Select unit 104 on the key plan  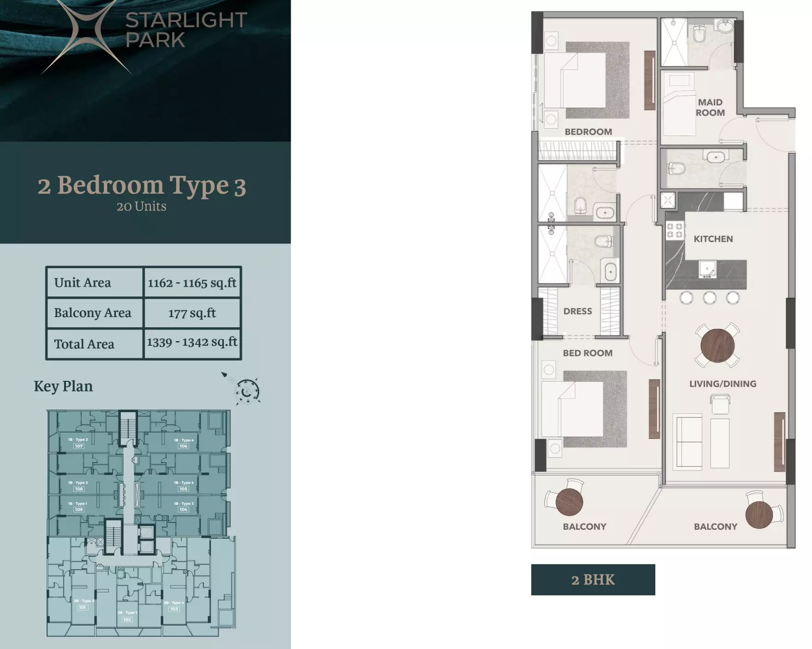pyautogui.click(x=183, y=510)
